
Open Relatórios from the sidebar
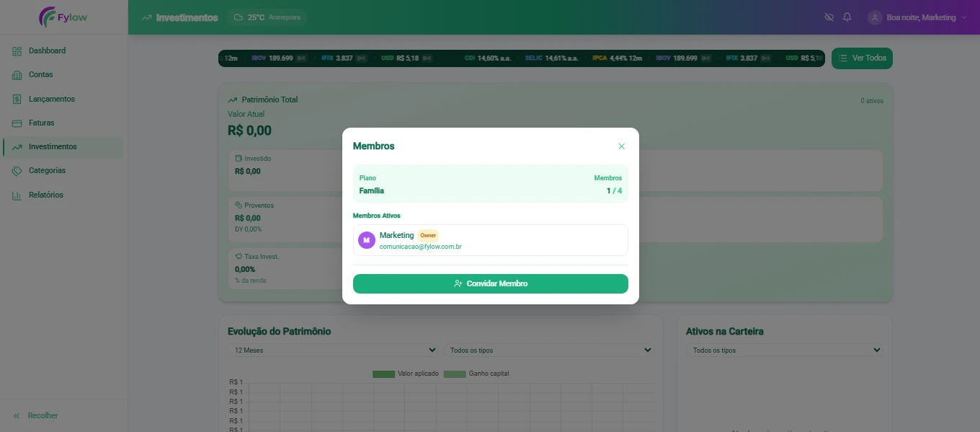pos(46,195)
